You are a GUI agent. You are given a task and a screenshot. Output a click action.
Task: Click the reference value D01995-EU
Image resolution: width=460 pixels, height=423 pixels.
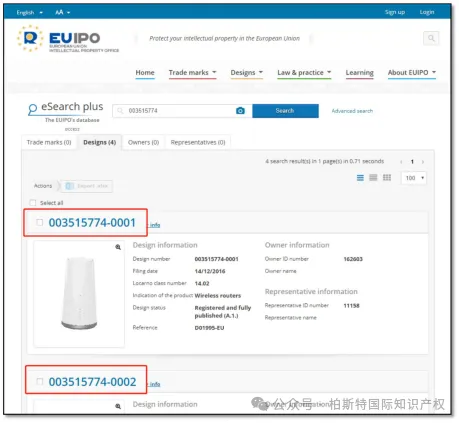[x=209, y=328]
